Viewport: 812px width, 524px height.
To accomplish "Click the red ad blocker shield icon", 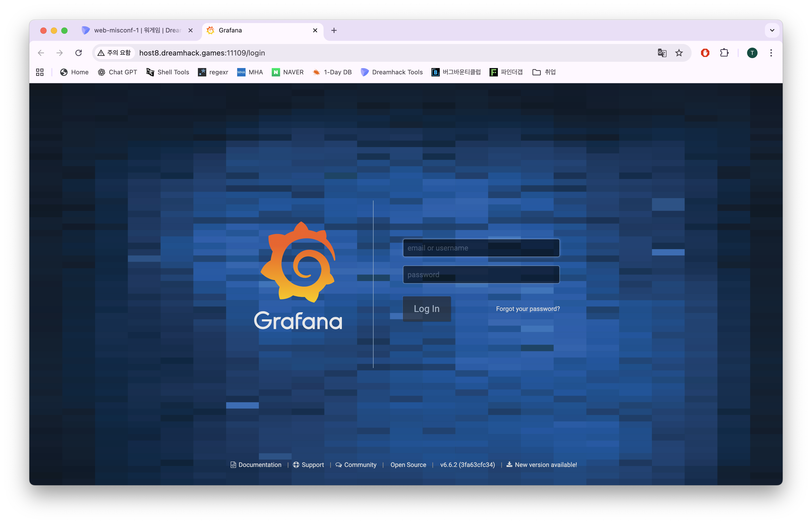I will [705, 53].
